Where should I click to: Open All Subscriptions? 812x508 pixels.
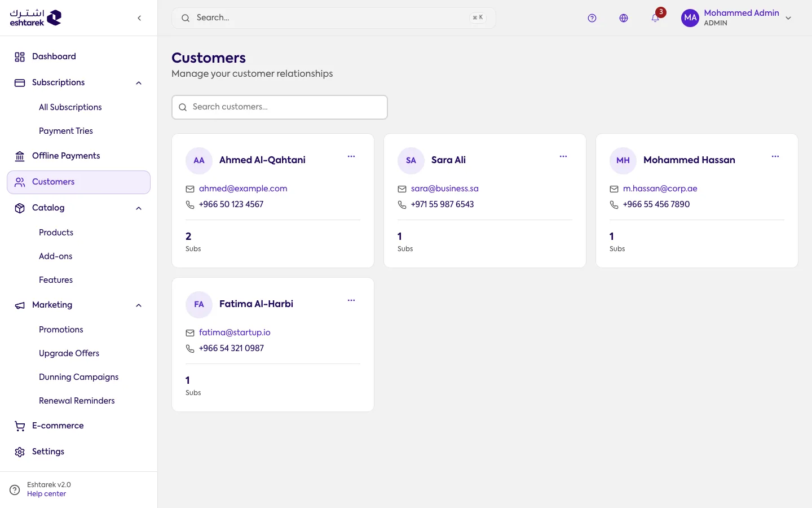70,107
